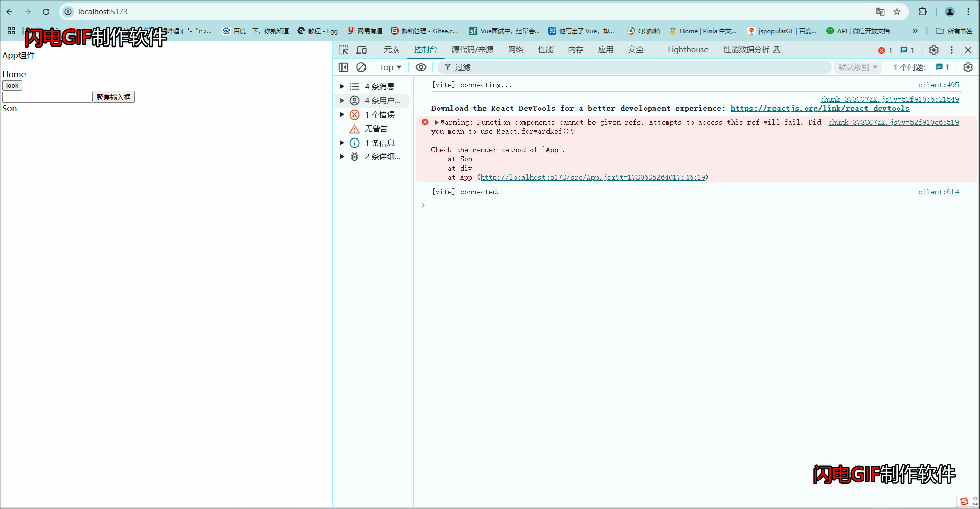Open the Security tab

(x=636, y=50)
